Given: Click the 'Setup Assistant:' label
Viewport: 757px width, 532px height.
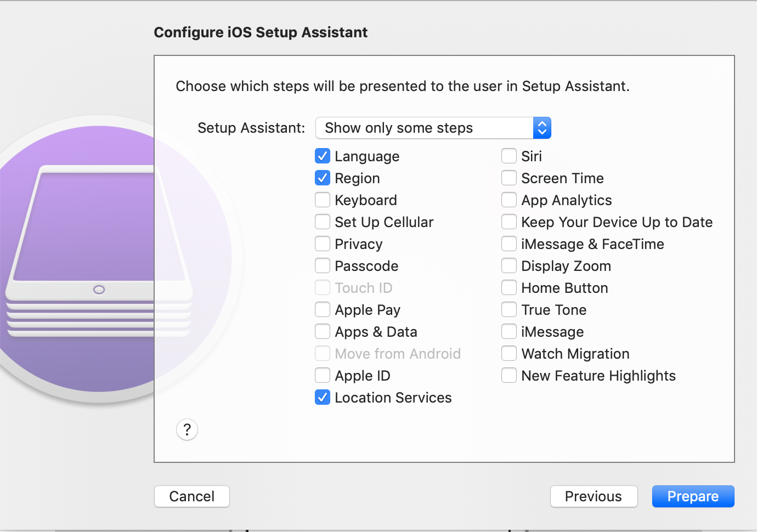Looking at the screenshot, I should coord(251,128).
